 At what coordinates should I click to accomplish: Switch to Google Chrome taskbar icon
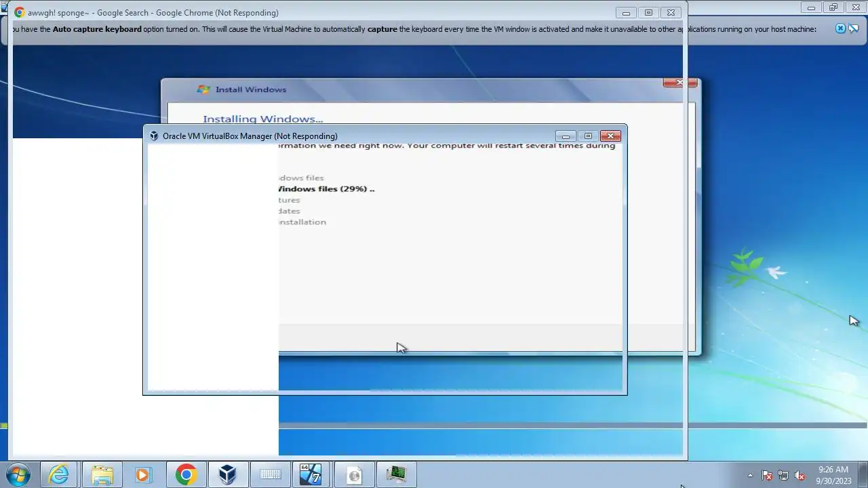pos(186,474)
